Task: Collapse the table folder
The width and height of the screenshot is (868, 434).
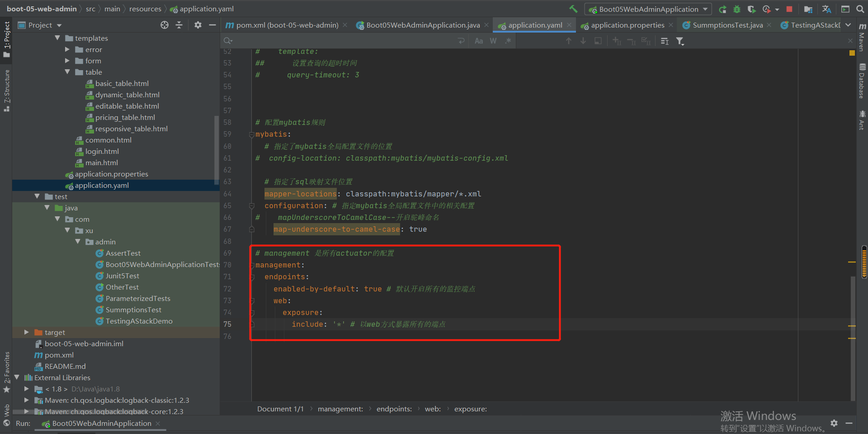Action: [67, 72]
